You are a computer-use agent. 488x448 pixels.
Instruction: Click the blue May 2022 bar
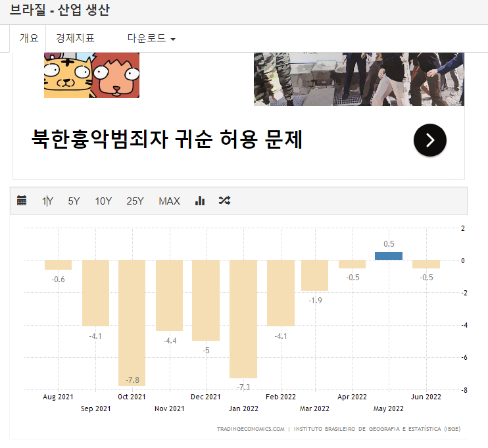(389, 256)
